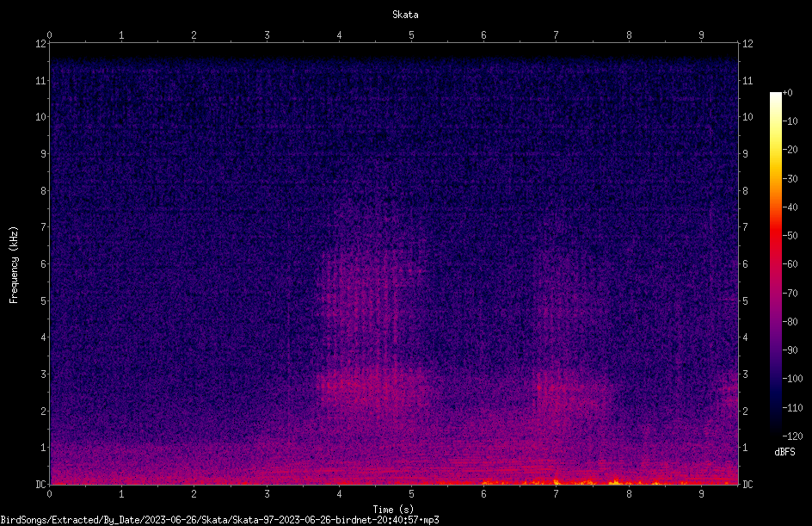Viewport: 812px width, 526px height.
Task: Select the "-50" value on the color scale
Action: pos(790,236)
